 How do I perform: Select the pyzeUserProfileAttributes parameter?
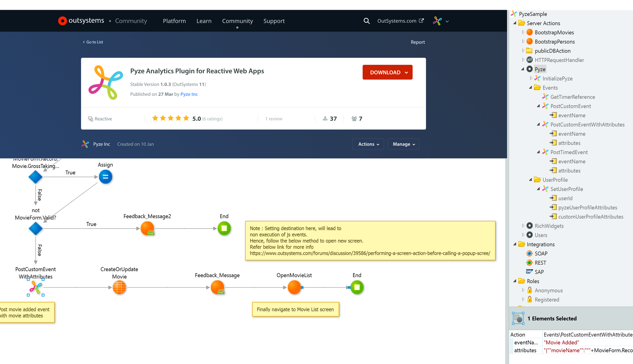point(588,207)
